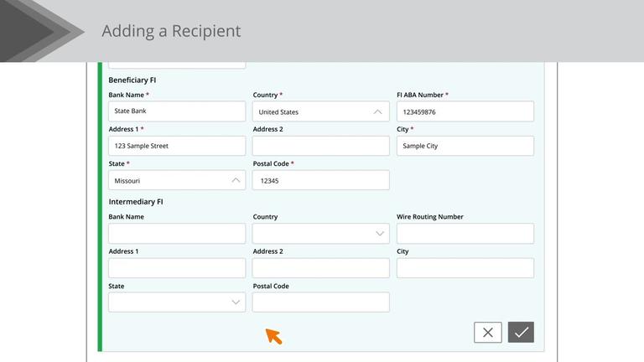Click Intermediary FI Address 1 field

(x=177, y=268)
